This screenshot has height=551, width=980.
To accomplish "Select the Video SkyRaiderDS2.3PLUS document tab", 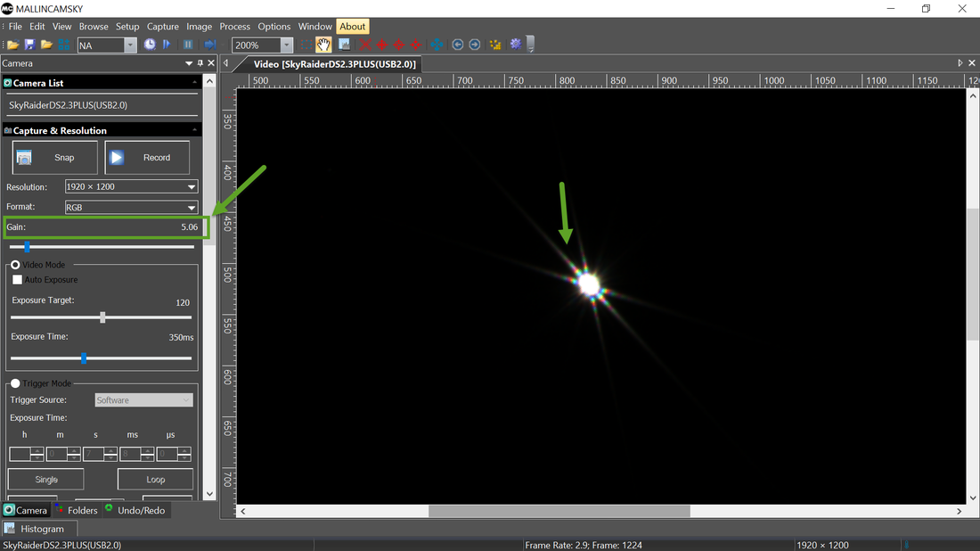I will [334, 64].
